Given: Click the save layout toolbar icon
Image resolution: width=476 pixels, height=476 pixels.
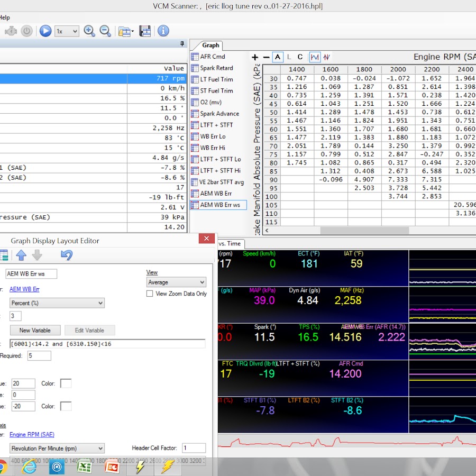Looking at the screenshot, I should (145, 31).
